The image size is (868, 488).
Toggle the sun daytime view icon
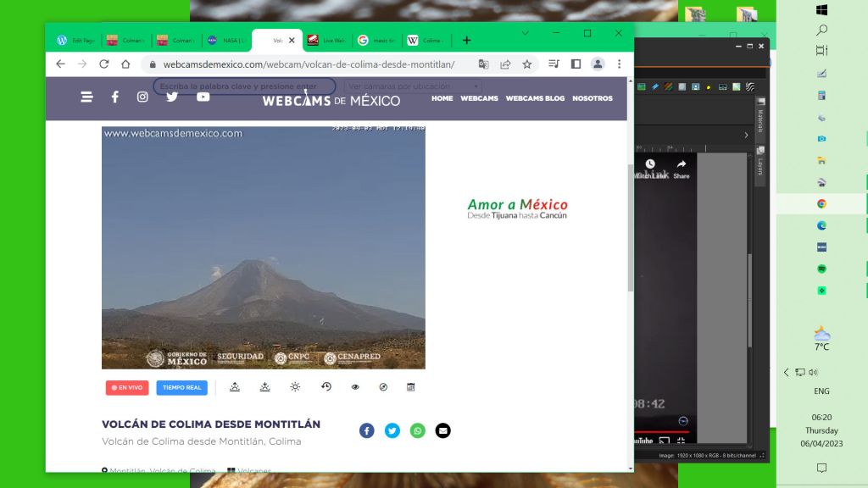point(295,387)
